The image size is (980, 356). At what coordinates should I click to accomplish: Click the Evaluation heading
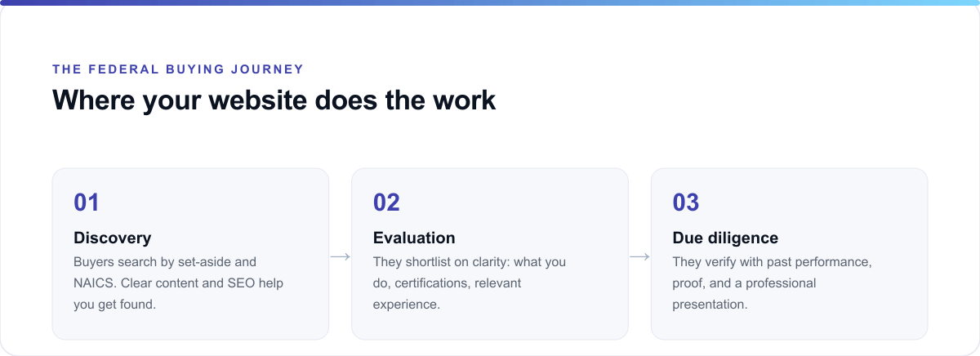414,238
